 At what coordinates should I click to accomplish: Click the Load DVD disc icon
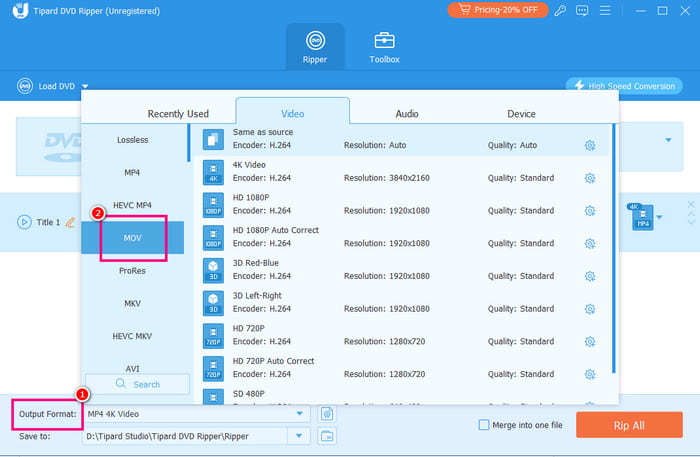pos(25,86)
